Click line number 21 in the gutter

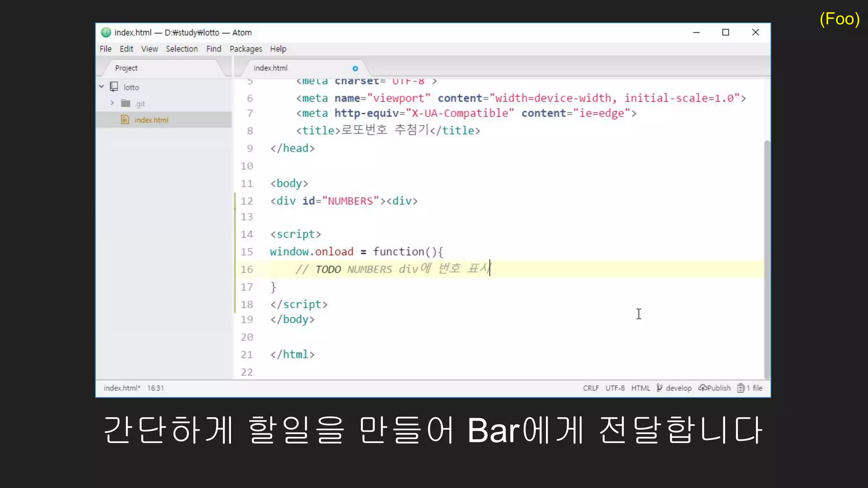[247, 355]
